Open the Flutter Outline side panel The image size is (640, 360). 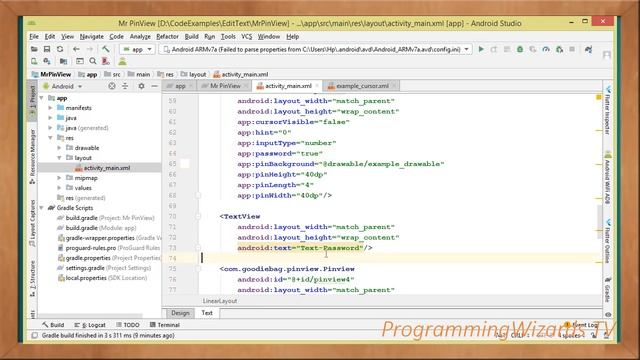click(x=607, y=241)
